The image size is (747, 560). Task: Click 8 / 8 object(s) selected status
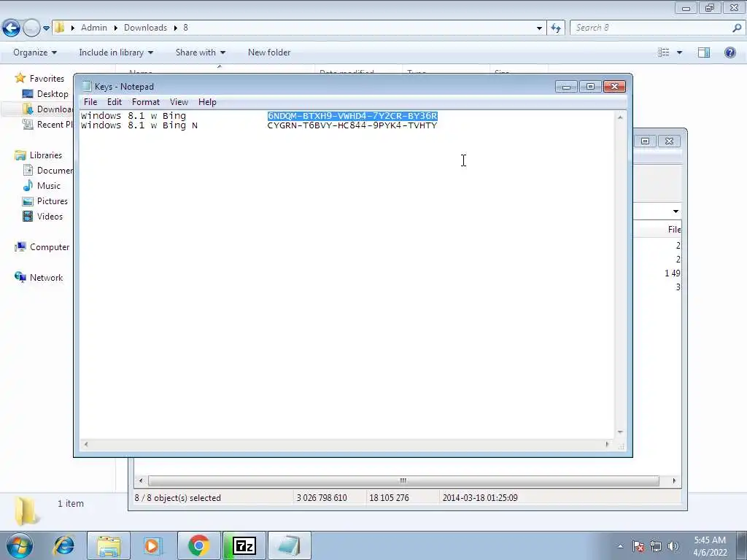pyautogui.click(x=178, y=497)
